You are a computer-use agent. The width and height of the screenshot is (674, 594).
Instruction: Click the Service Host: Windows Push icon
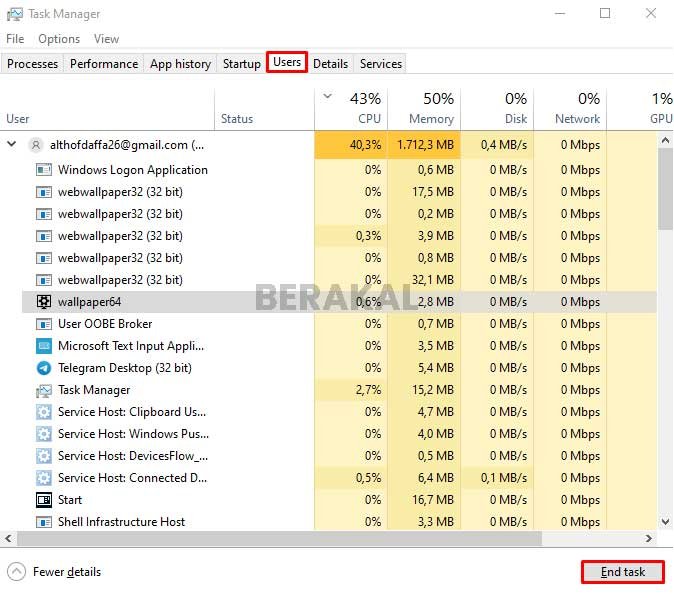(x=43, y=434)
